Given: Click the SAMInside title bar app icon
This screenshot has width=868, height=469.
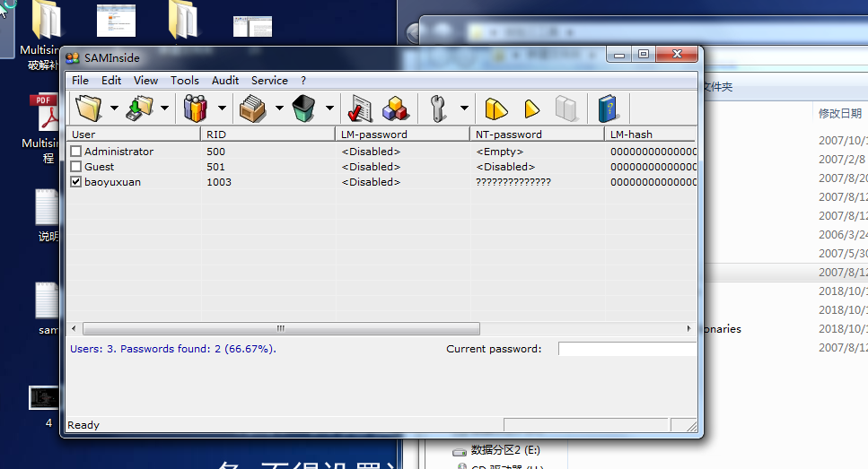Looking at the screenshot, I should coord(73,58).
